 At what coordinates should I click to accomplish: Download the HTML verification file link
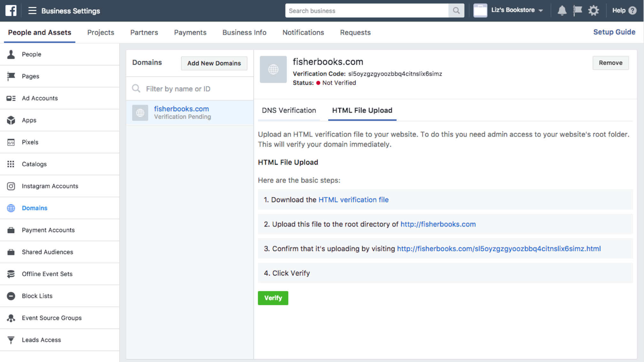tap(353, 200)
